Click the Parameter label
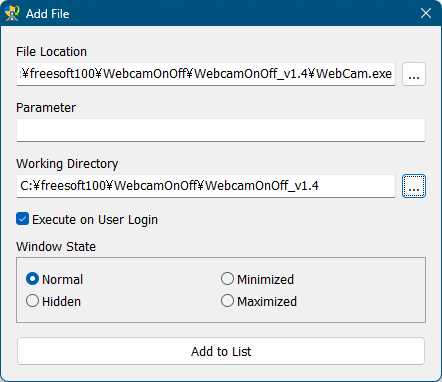 coord(46,108)
